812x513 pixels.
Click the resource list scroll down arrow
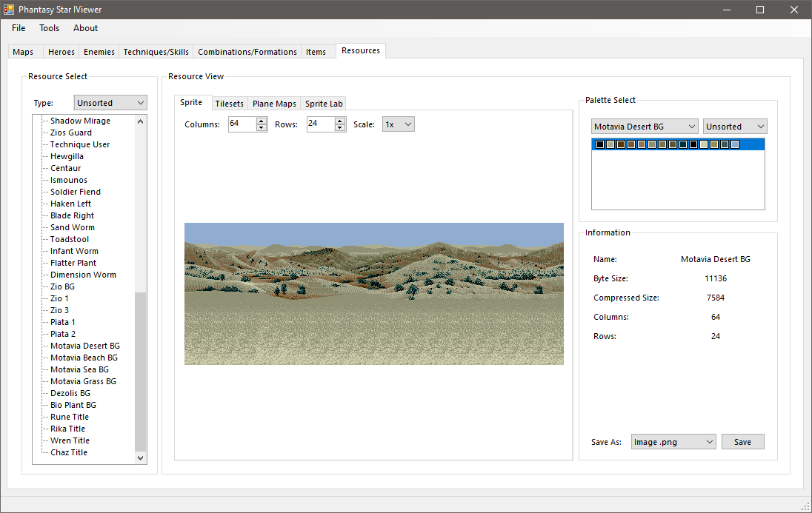(140, 457)
